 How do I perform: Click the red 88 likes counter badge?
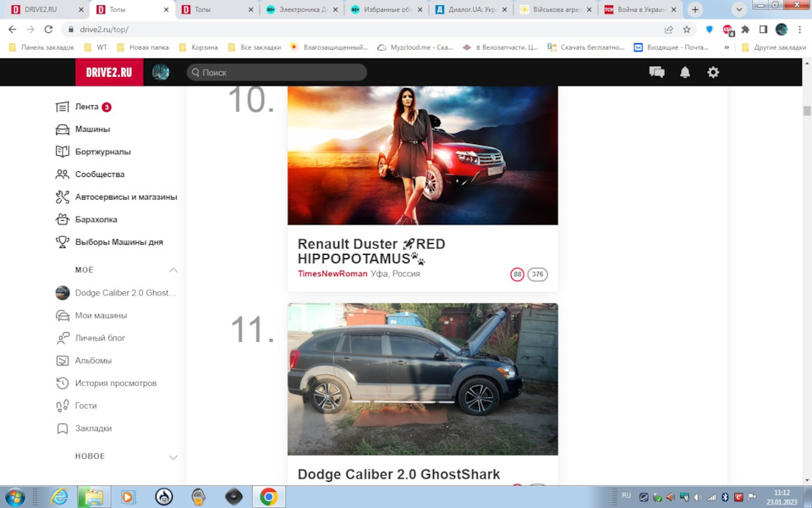click(517, 274)
